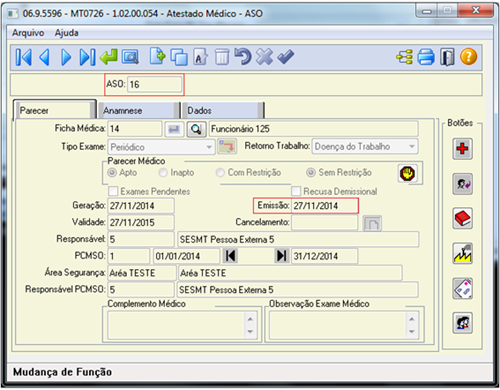Image resolution: width=500 pixels, height=390 pixels.
Task: Open the hierarchy tree toolbar icon
Action: coord(404,57)
